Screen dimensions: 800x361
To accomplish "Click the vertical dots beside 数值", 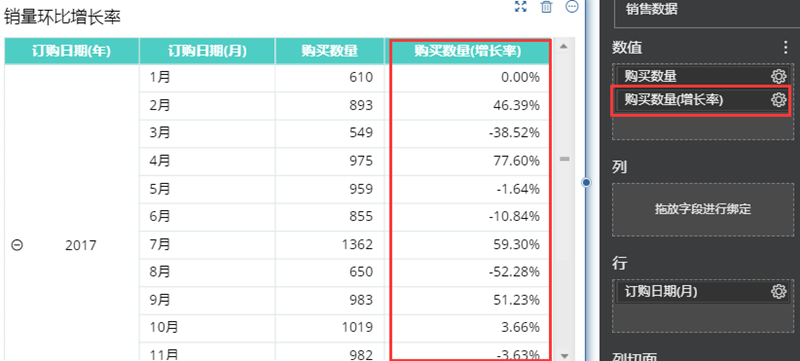I will (786, 48).
